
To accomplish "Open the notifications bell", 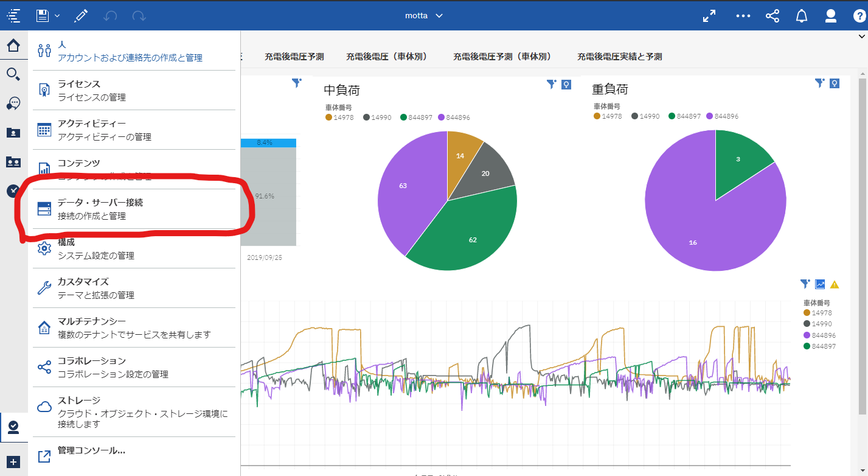I will click(x=802, y=16).
